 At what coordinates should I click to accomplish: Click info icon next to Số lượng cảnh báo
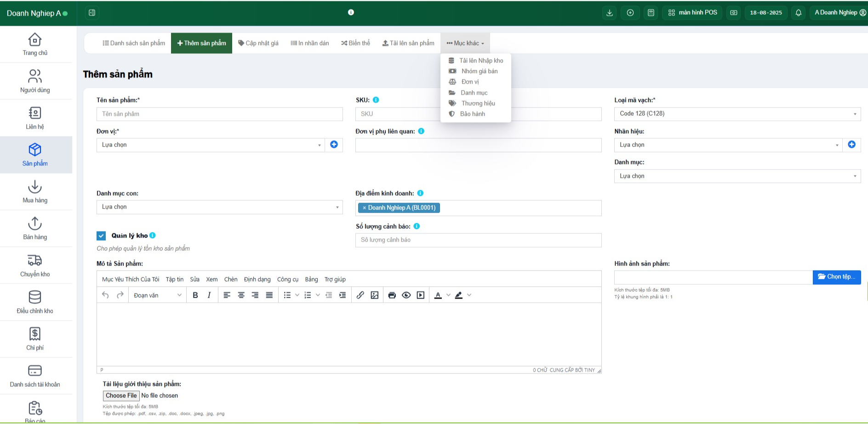417,226
